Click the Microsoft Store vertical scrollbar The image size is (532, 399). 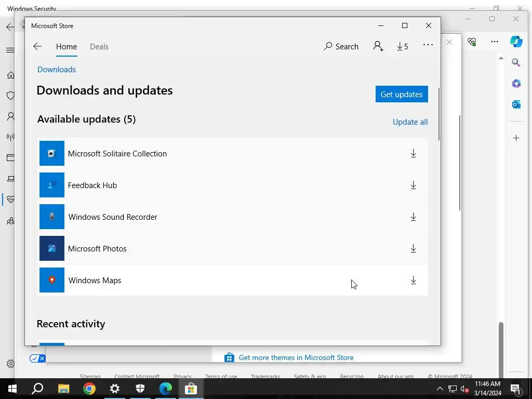click(438, 114)
